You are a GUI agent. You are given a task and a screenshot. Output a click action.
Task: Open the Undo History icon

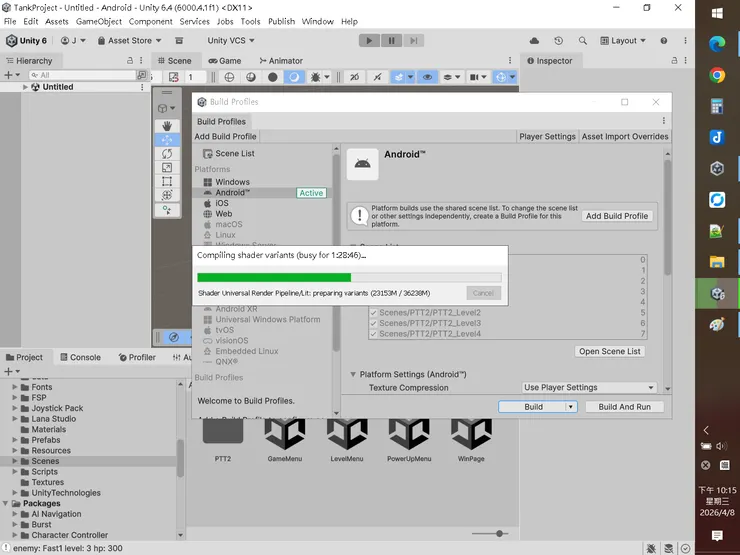pyautogui.click(x=559, y=41)
